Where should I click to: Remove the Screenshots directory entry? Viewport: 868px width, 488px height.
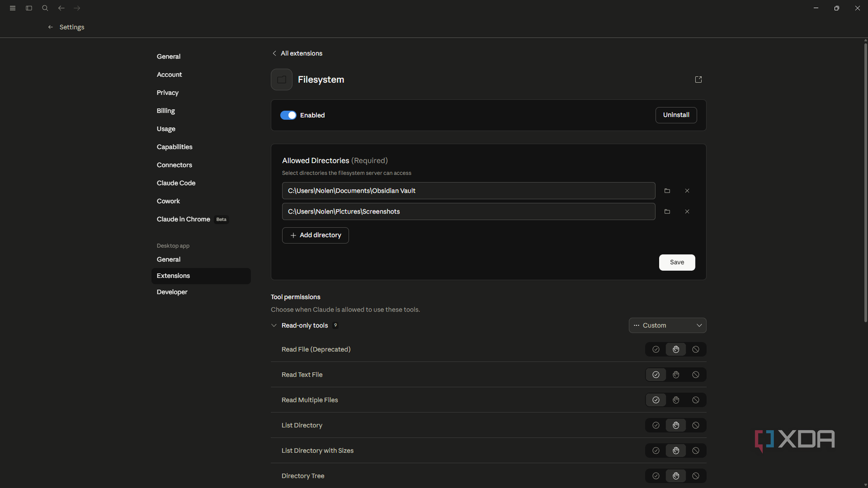pos(687,211)
